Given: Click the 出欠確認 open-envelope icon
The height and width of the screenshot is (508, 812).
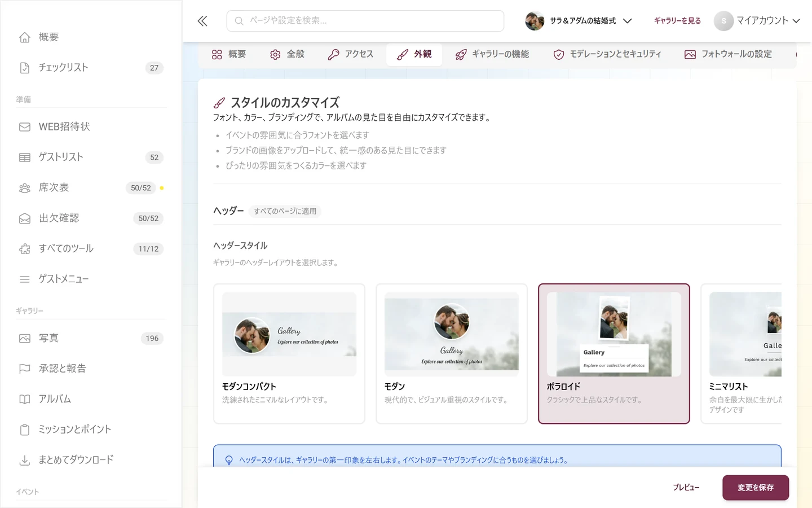Looking at the screenshot, I should (x=25, y=218).
